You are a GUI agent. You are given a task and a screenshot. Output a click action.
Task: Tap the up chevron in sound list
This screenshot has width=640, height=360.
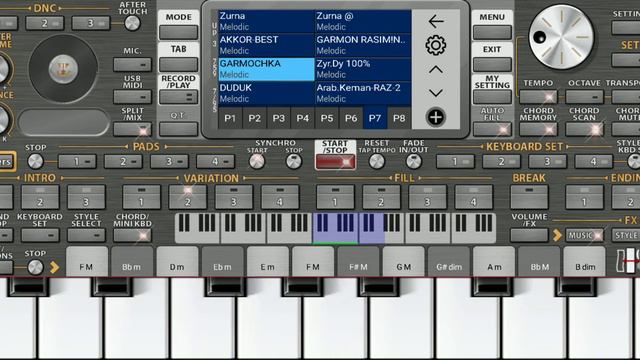coord(436,69)
